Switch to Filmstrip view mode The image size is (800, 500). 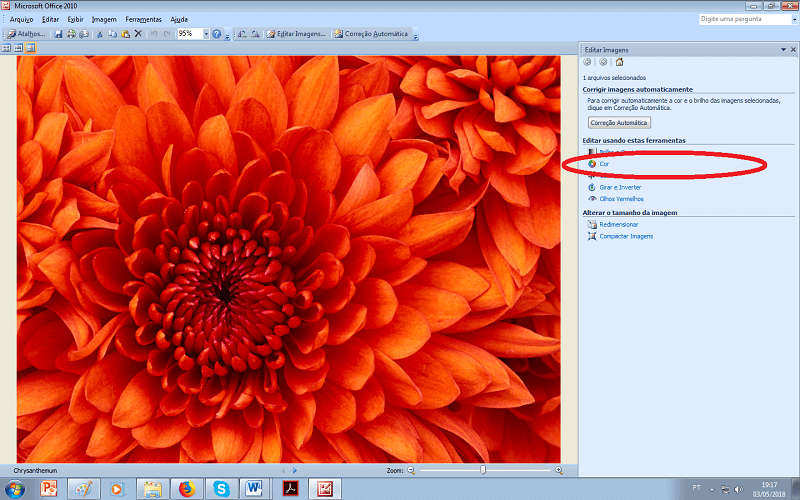[x=18, y=48]
